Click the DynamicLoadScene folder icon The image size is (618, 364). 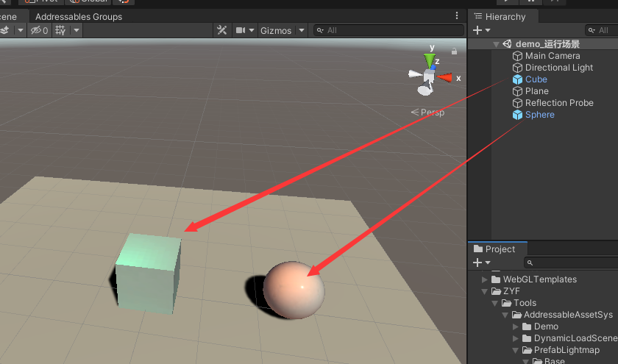pos(527,338)
